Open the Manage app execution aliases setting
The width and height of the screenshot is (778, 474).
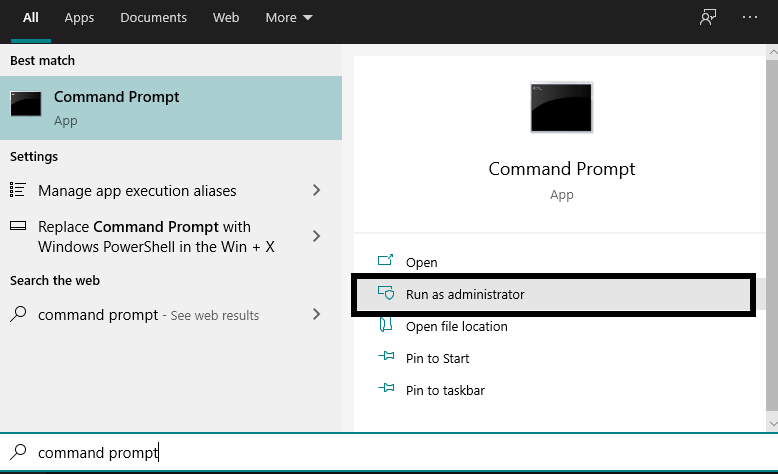pos(137,191)
